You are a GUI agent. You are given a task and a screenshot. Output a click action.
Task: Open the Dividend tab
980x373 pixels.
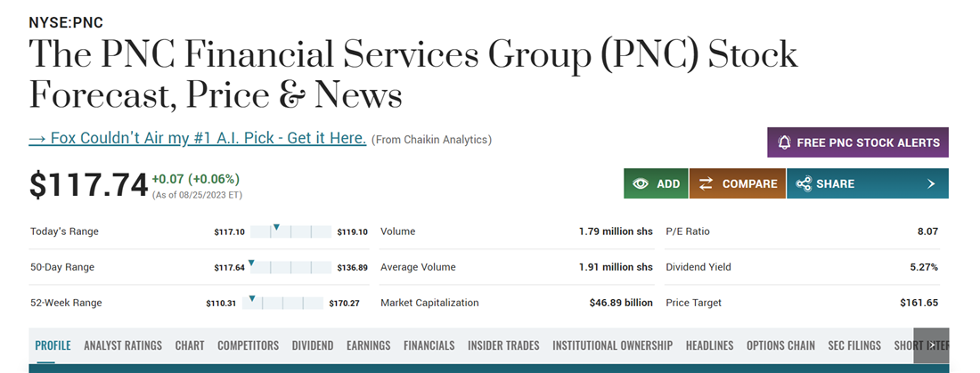313,345
